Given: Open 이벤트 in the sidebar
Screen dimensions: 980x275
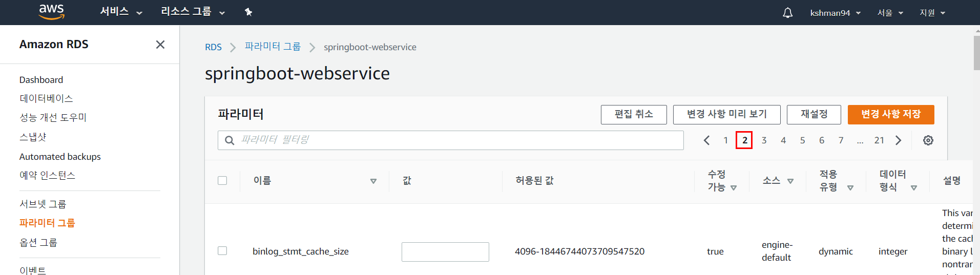Looking at the screenshot, I should [x=33, y=270].
